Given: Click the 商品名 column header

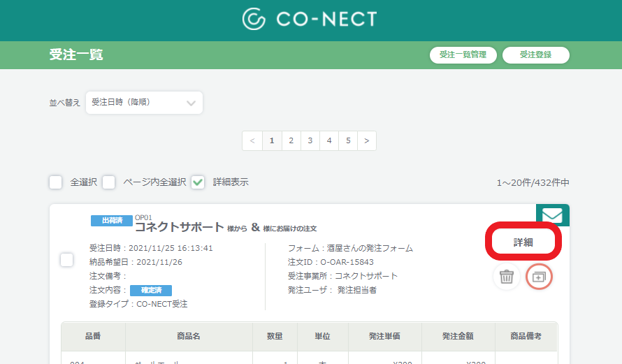Looking at the screenshot, I should pos(189,336).
